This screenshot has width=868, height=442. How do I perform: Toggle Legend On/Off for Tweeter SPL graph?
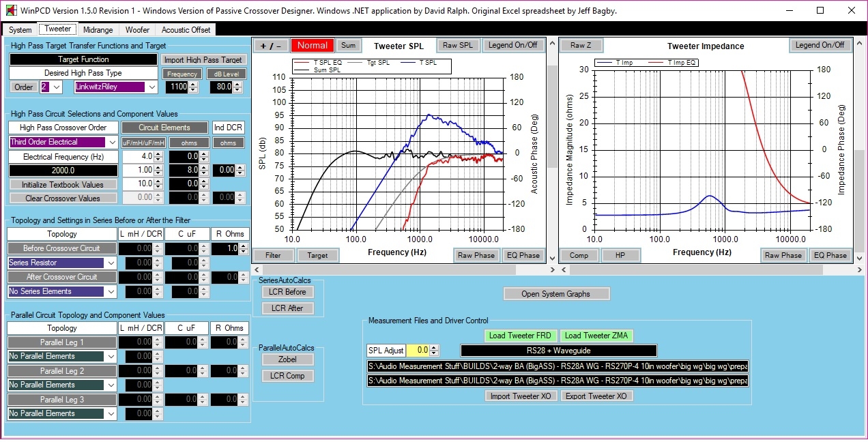512,46
